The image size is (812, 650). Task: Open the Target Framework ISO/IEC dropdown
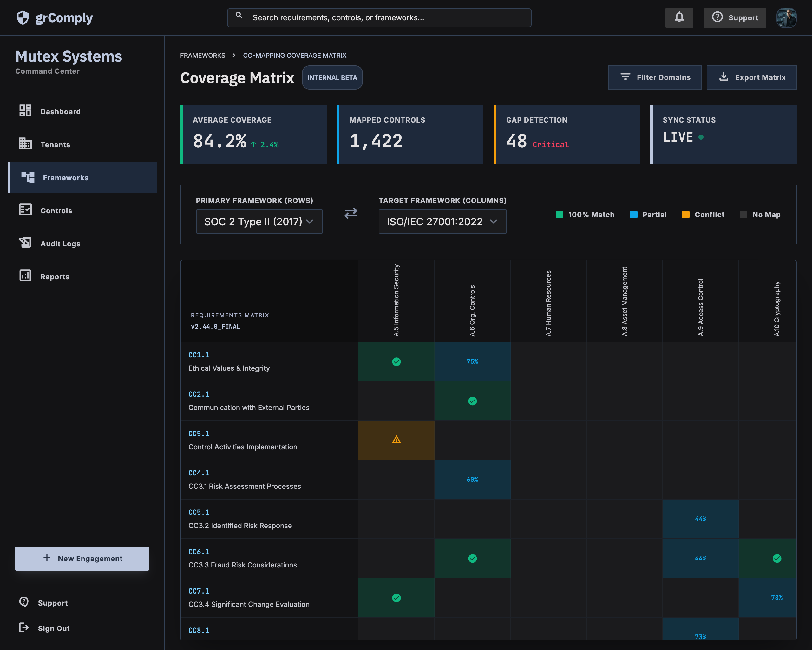click(x=442, y=222)
